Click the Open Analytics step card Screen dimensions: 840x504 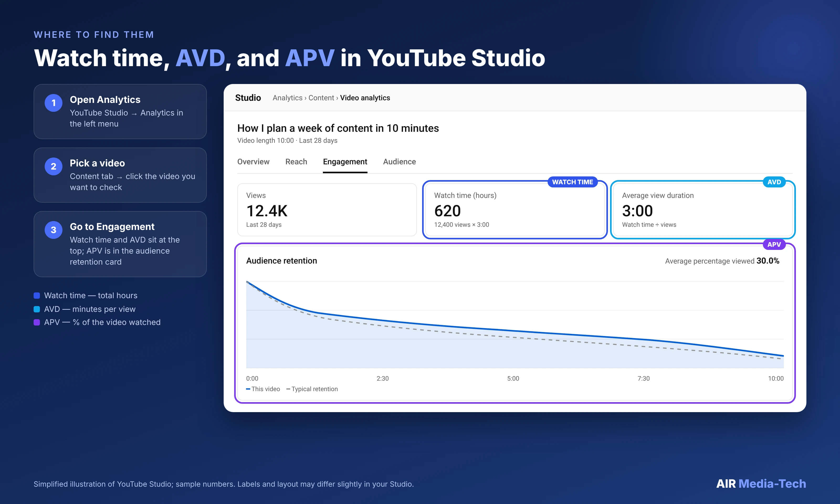120,111
